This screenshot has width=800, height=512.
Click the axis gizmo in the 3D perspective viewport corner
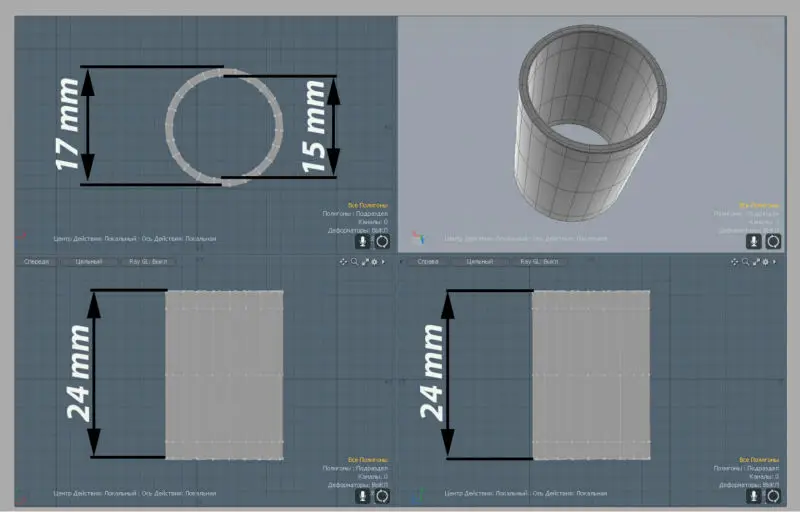[418, 237]
